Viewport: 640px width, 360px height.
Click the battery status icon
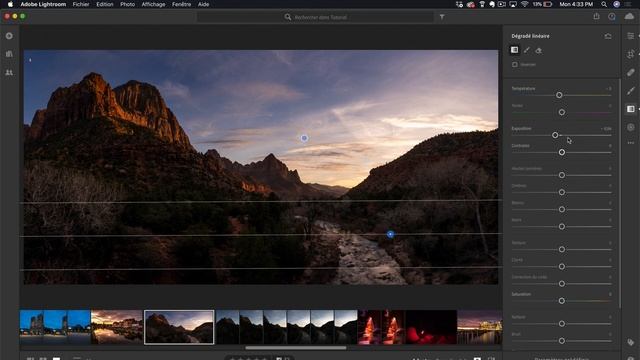pos(547,4)
